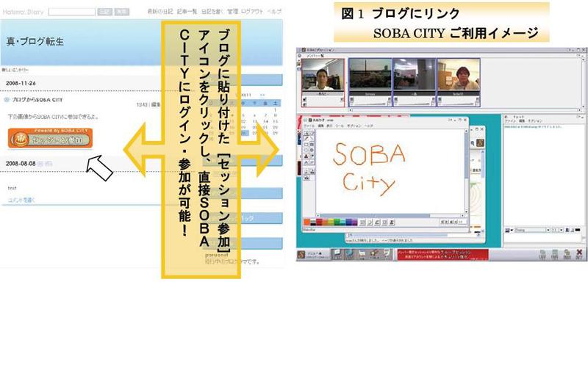588x376 pixels.
Task: Open 最新の日記 link in blog header
Action: pos(160,12)
